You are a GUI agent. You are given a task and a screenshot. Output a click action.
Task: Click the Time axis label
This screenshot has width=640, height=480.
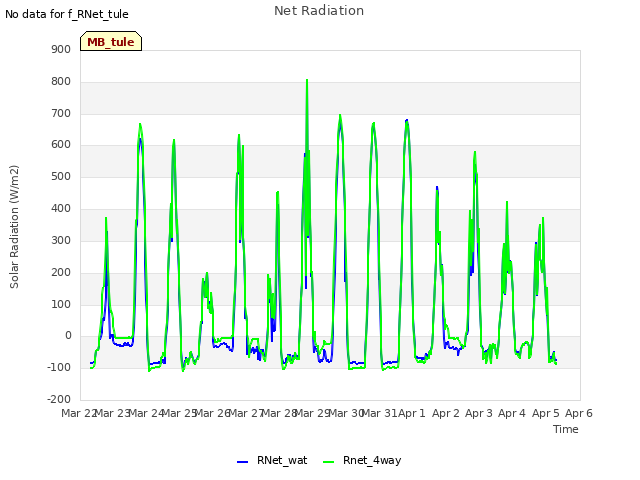(x=566, y=429)
